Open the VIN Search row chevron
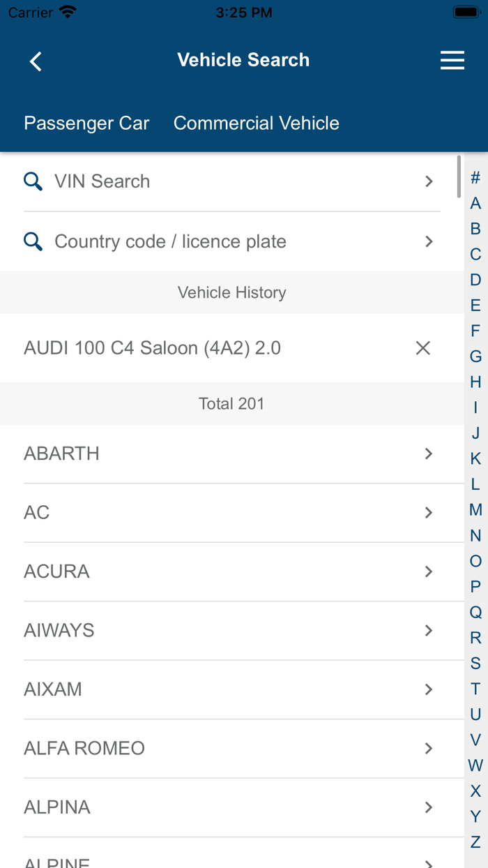This screenshot has width=488, height=868. click(x=429, y=181)
